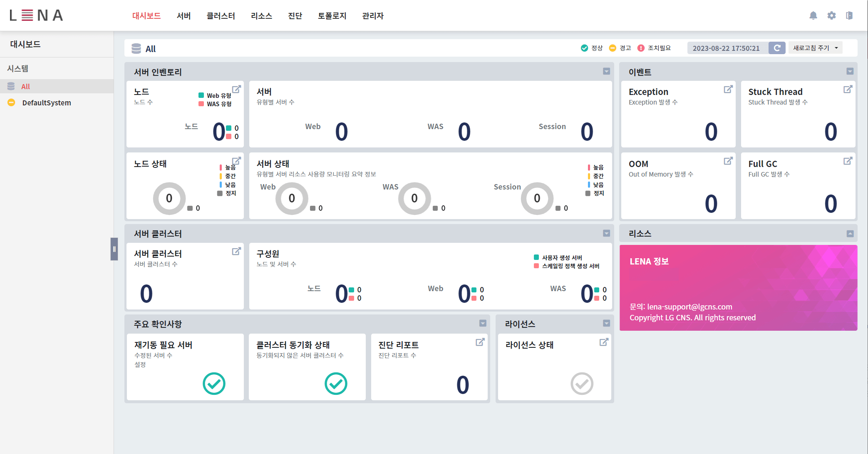Click the lena-support email link
This screenshot has width=868, height=454.
[689, 307]
